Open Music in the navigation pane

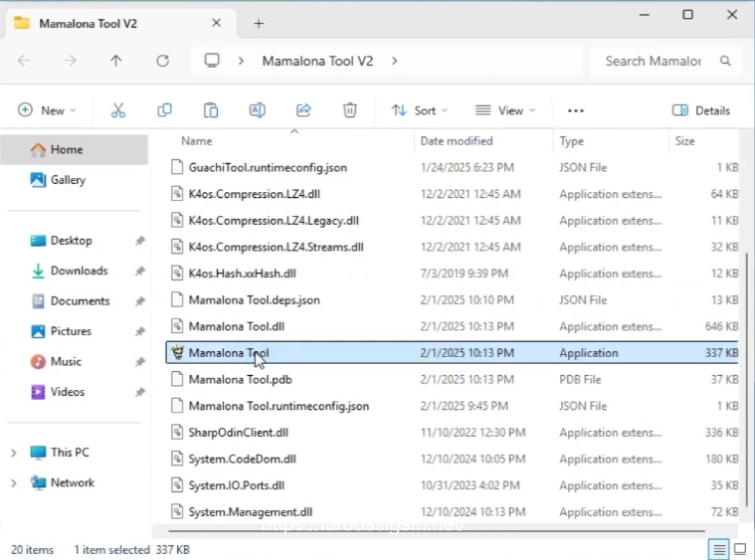[66, 362]
